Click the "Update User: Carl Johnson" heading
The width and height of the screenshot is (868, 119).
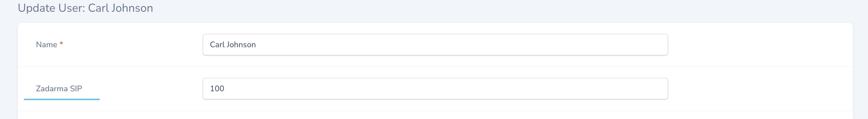click(85, 8)
